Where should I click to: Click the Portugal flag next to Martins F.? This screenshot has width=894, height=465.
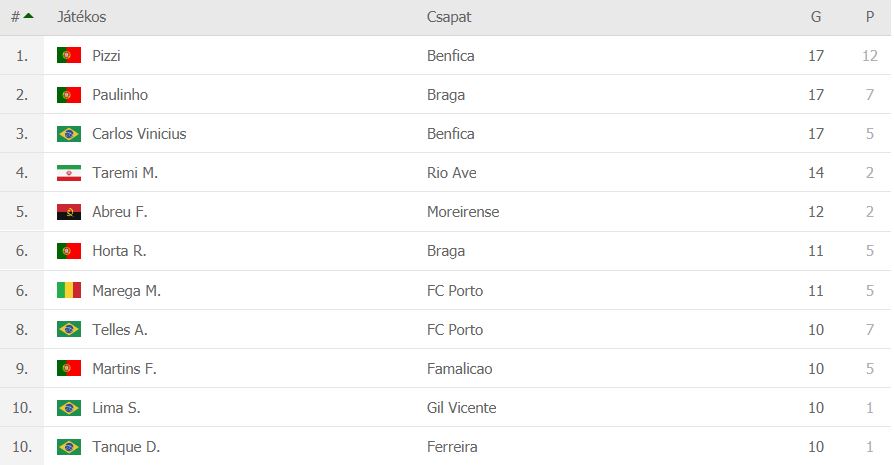click(x=69, y=369)
